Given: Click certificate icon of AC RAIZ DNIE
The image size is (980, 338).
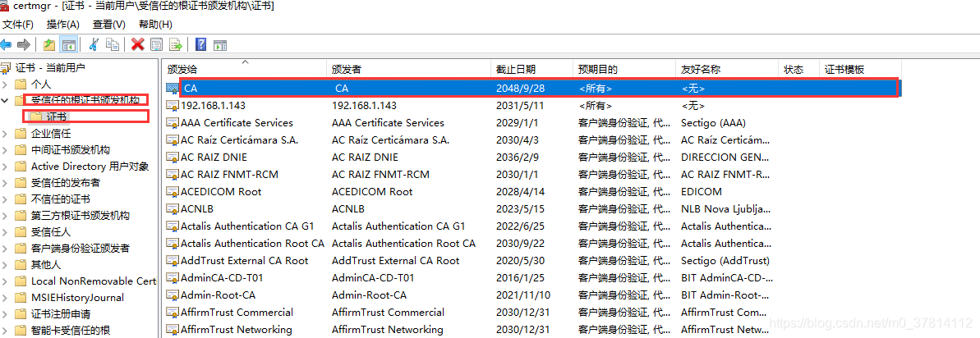Looking at the screenshot, I should [173, 158].
